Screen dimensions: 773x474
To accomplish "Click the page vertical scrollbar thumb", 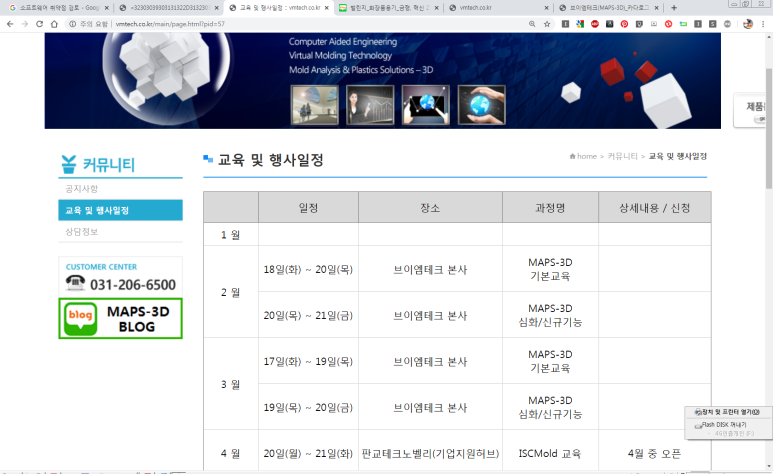I will [x=769, y=128].
